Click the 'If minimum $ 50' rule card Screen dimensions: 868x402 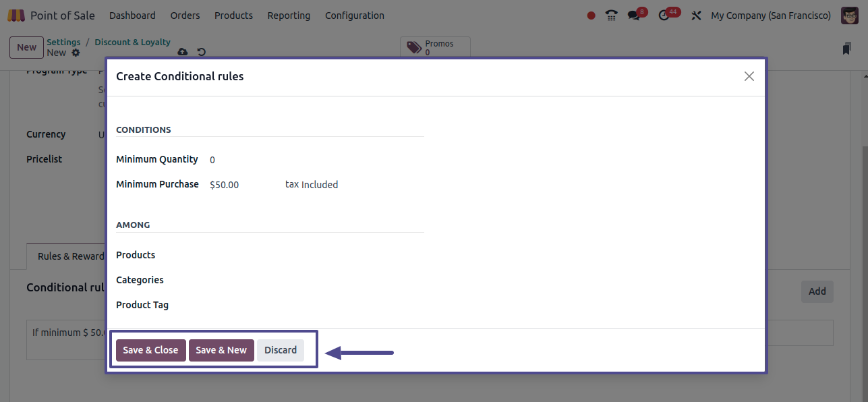tap(66, 339)
